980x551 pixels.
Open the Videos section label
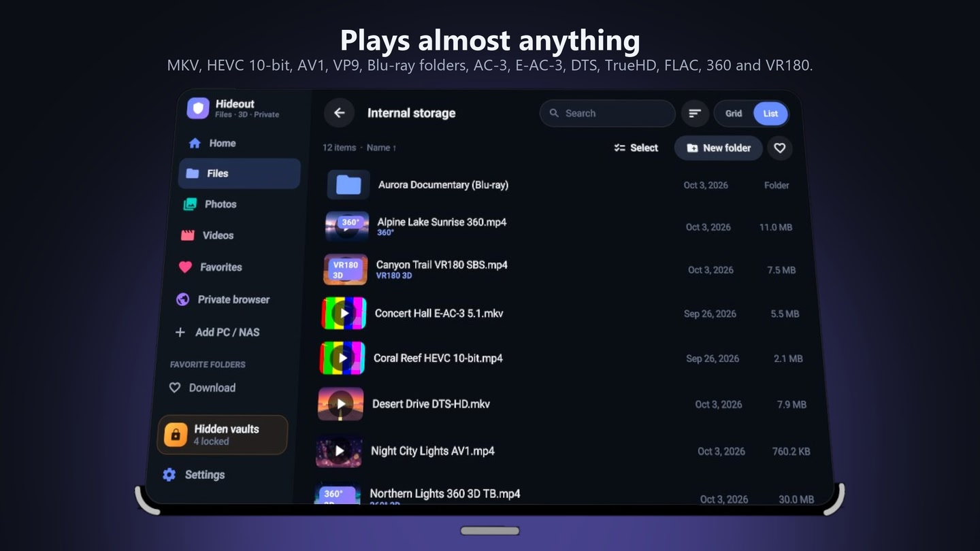pyautogui.click(x=218, y=235)
